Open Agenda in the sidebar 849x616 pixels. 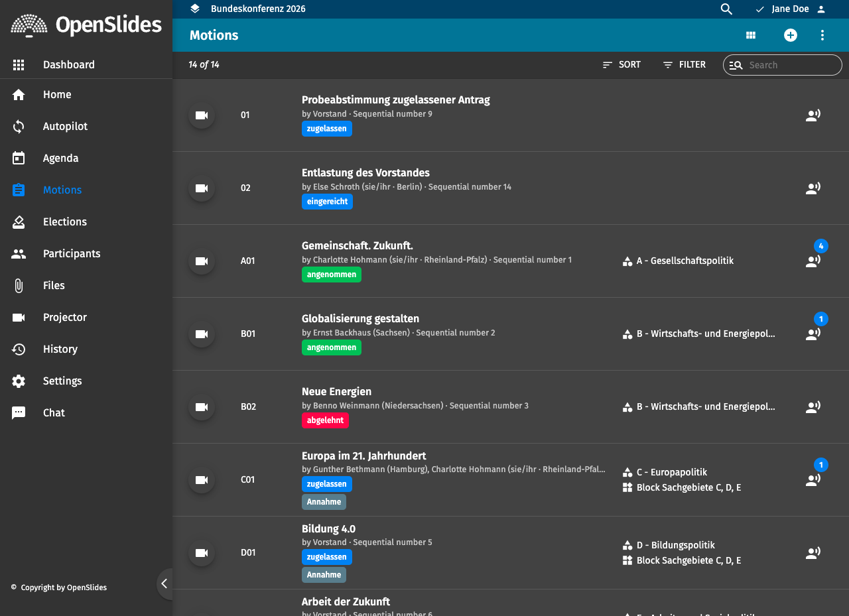point(86,158)
